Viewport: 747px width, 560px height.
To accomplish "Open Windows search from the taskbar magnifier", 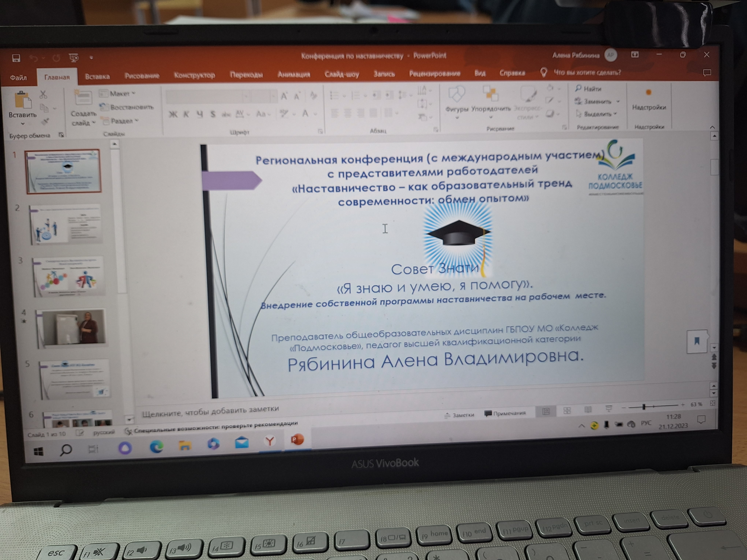I will 66,450.
